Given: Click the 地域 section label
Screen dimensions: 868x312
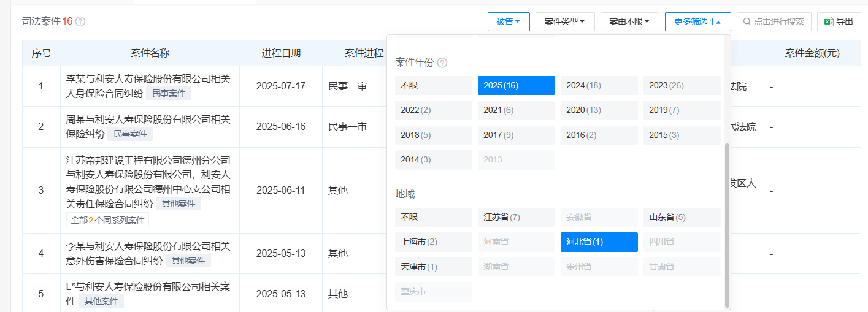Looking at the screenshot, I should point(405,194).
